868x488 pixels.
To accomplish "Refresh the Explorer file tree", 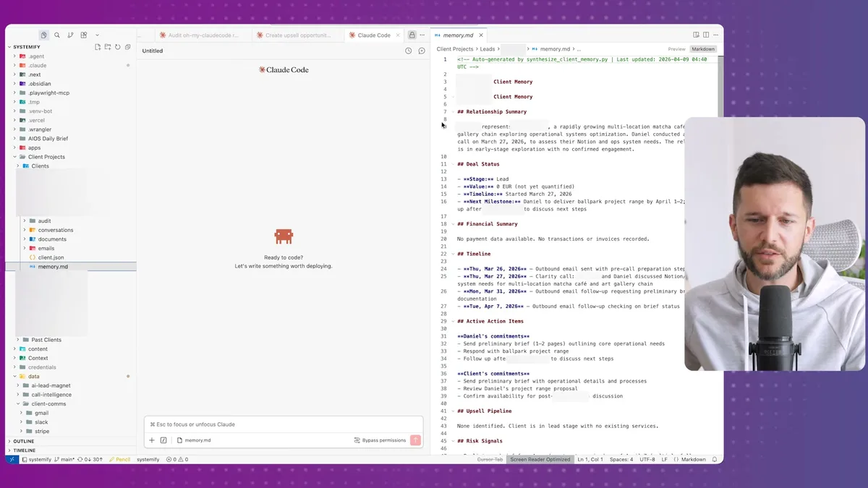I will pyautogui.click(x=117, y=47).
